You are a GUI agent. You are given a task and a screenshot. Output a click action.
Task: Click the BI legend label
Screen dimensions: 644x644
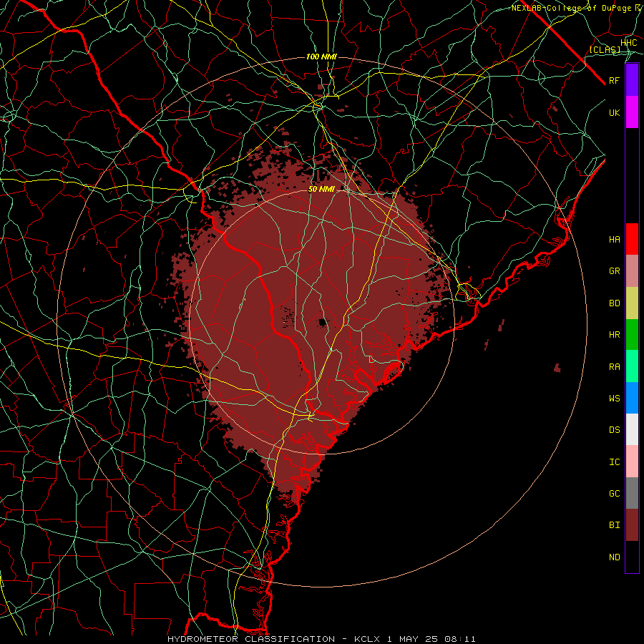pos(615,525)
